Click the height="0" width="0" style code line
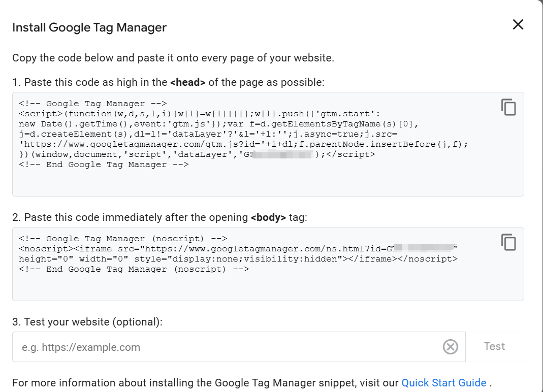 tap(238, 259)
